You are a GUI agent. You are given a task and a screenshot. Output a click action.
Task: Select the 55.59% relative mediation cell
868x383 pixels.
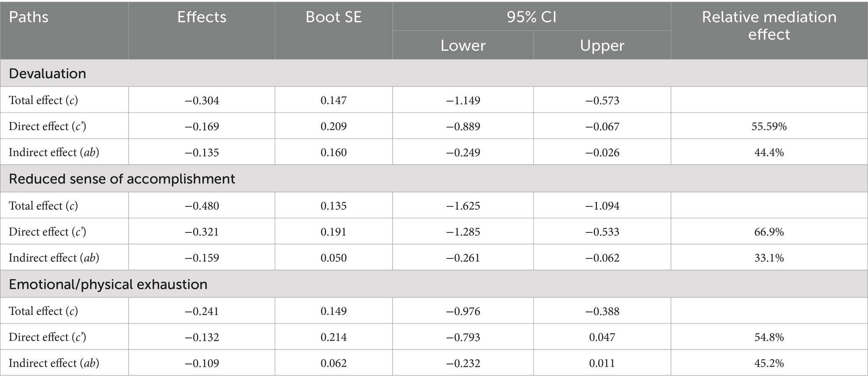pos(769,127)
